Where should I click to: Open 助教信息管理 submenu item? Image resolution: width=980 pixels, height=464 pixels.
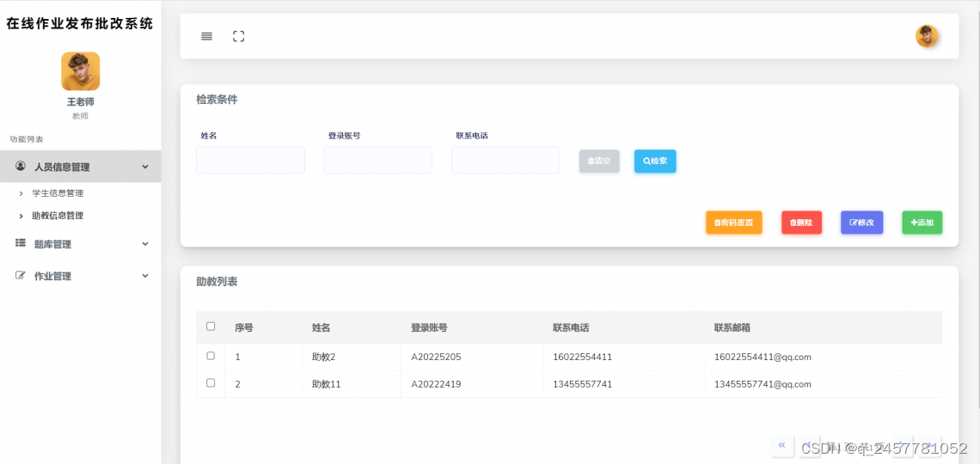click(x=58, y=216)
